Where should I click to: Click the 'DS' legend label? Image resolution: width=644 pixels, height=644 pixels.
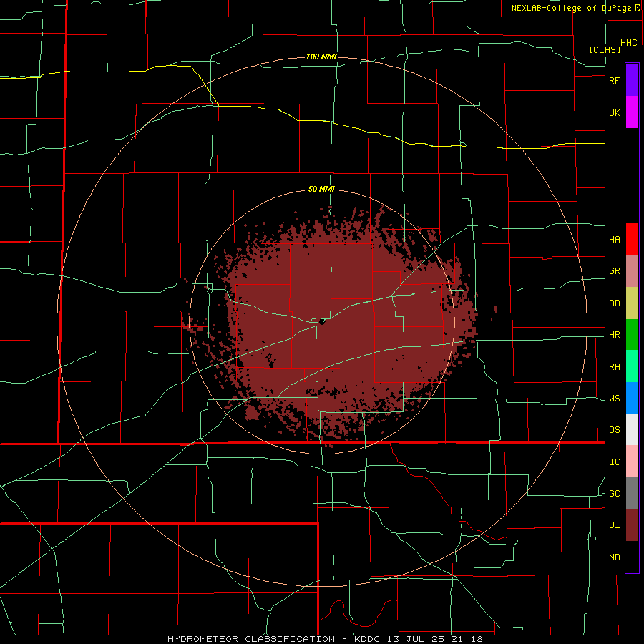click(614, 430)
